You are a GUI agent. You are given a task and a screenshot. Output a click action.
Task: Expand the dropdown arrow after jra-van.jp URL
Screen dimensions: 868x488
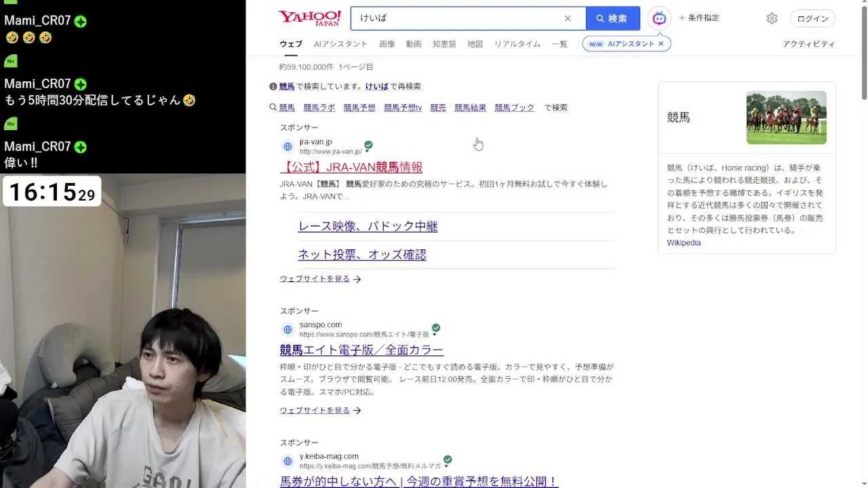(367, 152)
